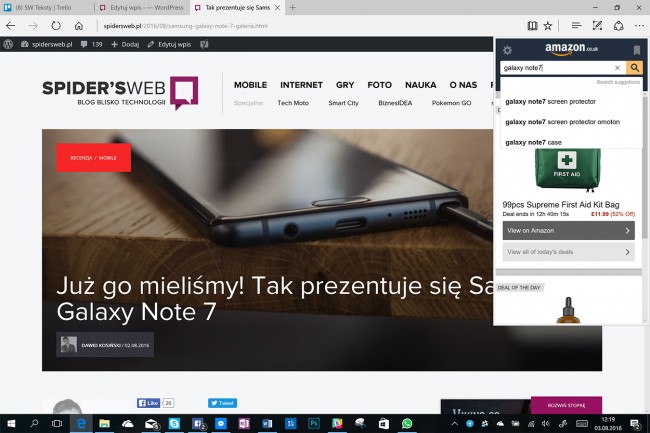650x433 pixels.
Task: Open Task View on the taskbar
Action: [57, 423]
